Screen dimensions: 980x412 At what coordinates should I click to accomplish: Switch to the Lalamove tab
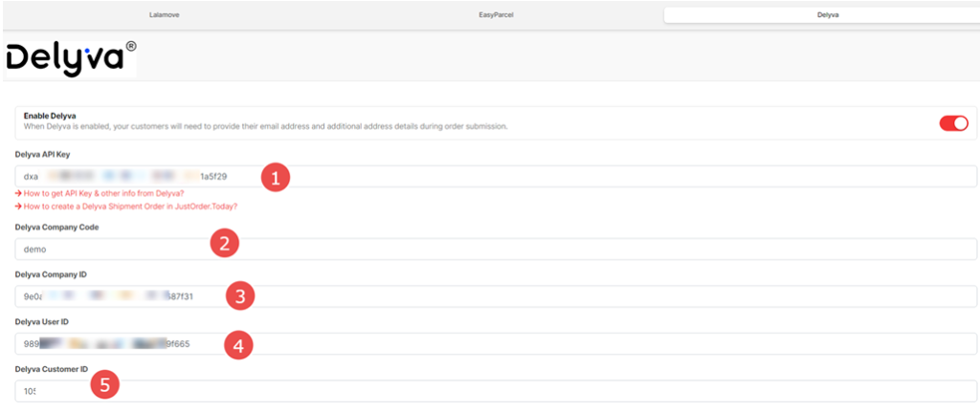(165, 15)
